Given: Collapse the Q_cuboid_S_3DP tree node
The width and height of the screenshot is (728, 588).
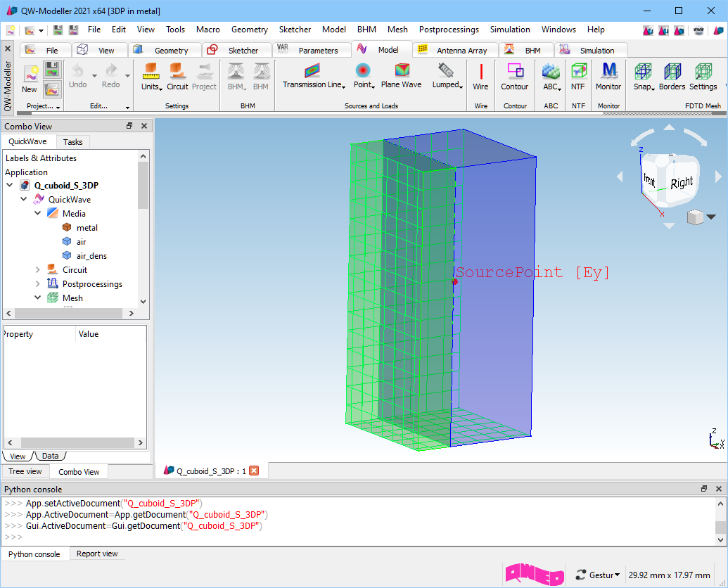Looking at the screenshot, I should pos(9,185).
